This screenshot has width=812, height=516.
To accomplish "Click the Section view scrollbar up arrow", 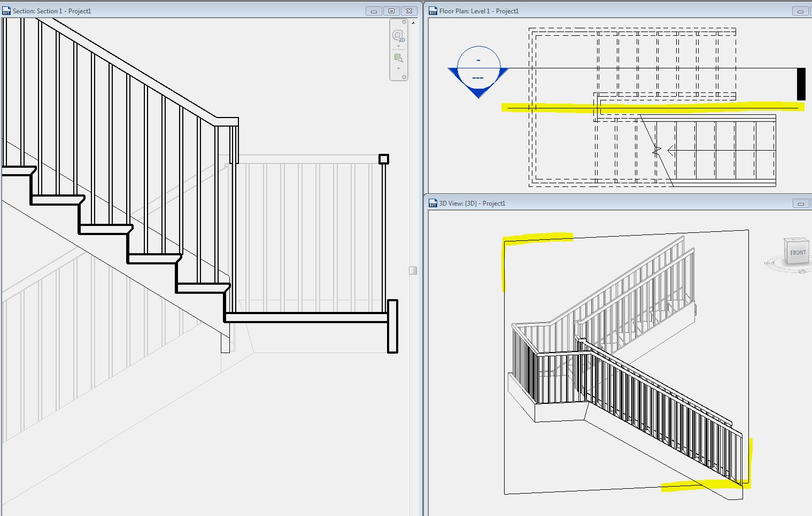I will [413, 22].
